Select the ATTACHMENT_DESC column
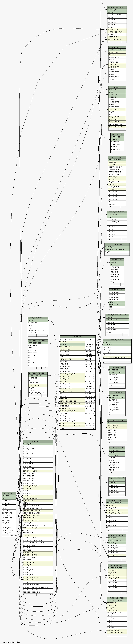Screen dimensions: 133x644 117,222
